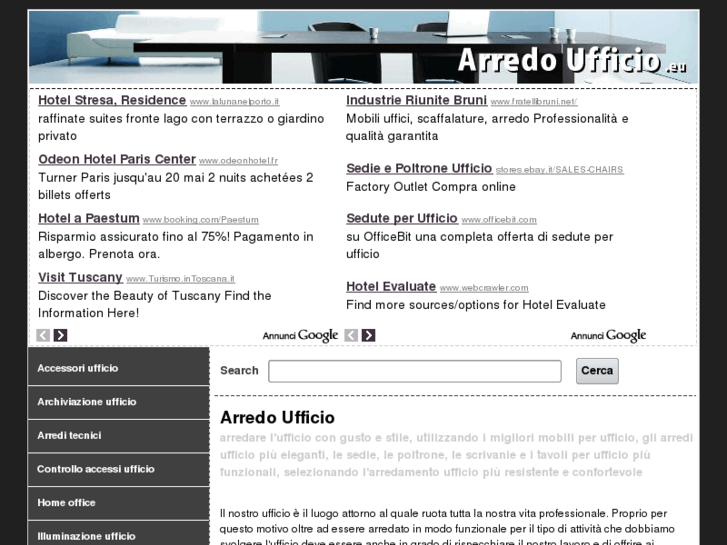Image resolution: width=727 pixels, height=545 pixels.
Task: Open www.lalunanelporto.it URL link
Action: pyautogui.click(x=234, y=102)
